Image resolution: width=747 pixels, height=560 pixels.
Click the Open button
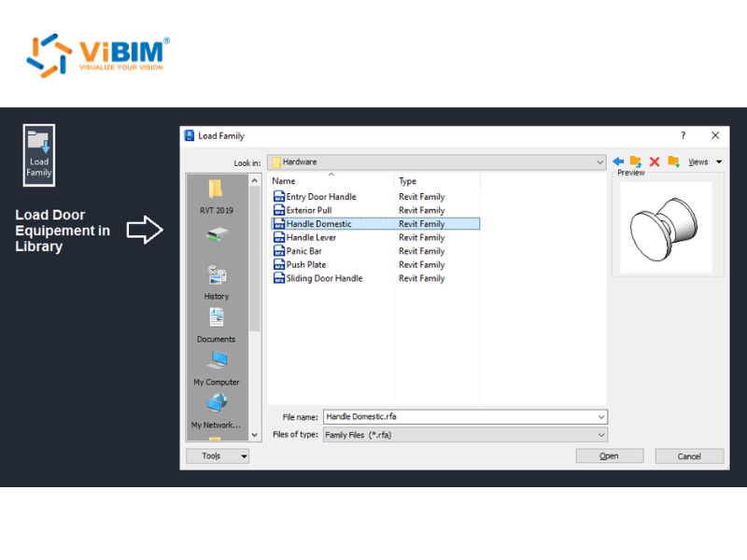coord(610,456)
